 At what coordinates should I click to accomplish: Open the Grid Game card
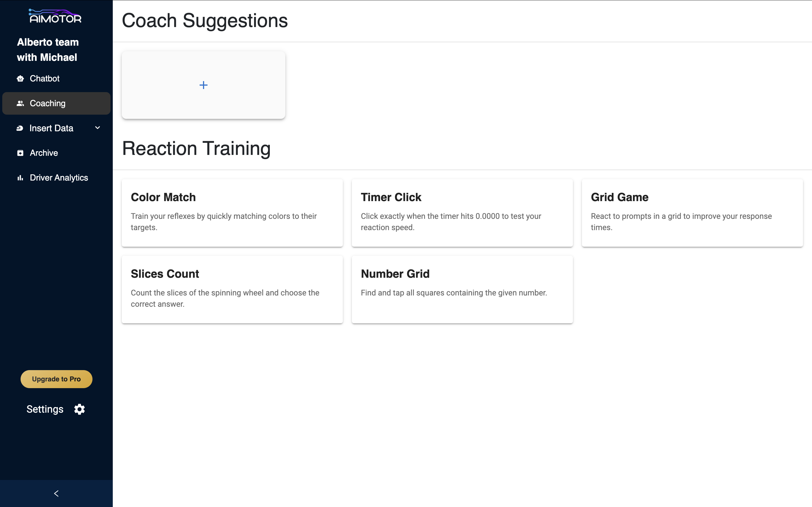click(x=692, y=213)
